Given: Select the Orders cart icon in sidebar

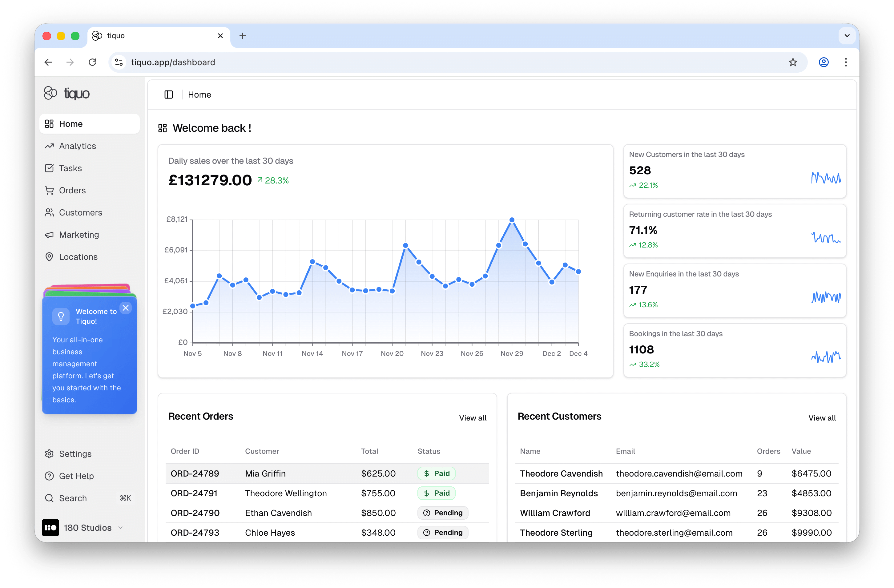Looking at the screenshot, I should (50, 190).
